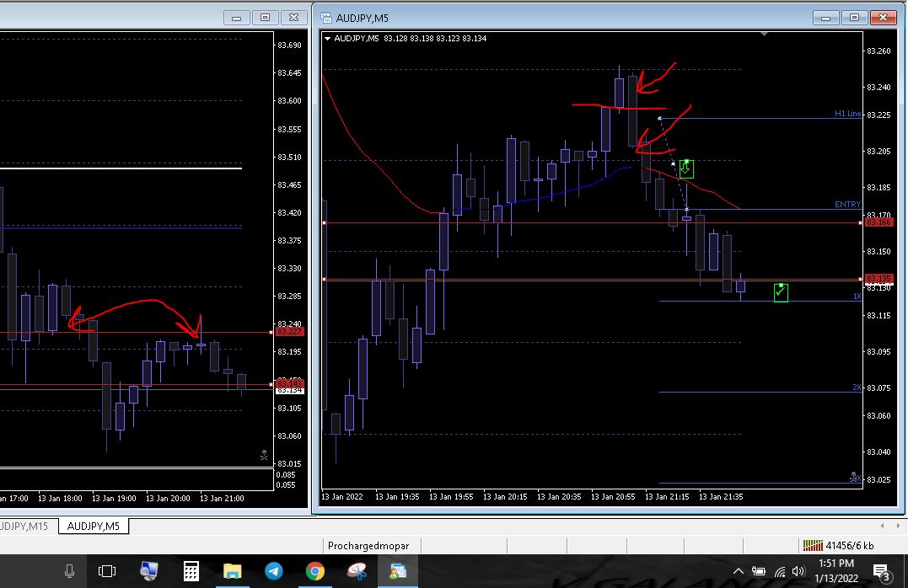The height and width of the screenshot is (588, 908).
Task: Open Google Chrome from the taskbar
Action: coord(315,571)
